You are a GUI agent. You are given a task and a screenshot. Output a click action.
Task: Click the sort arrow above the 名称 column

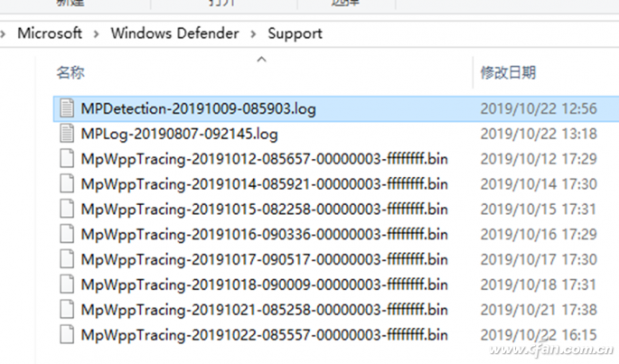262,60
